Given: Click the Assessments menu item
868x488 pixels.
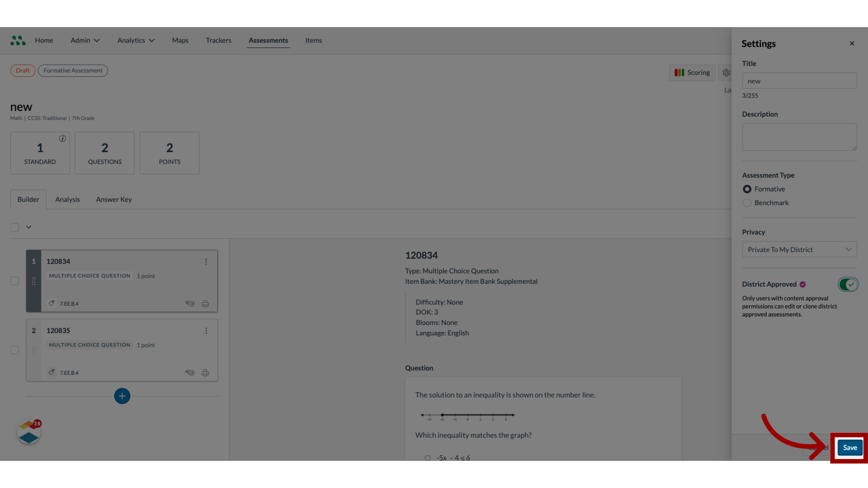Looking at the screenshot, I should click(x=268, y=40).
